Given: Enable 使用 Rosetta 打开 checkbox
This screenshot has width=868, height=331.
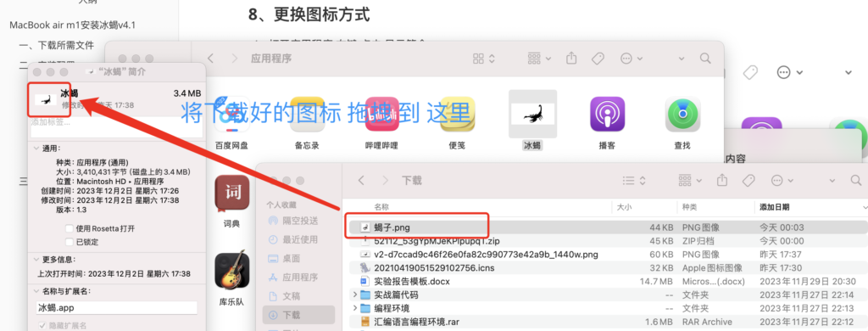Looking at the screenshot, I should coord(70,228).
